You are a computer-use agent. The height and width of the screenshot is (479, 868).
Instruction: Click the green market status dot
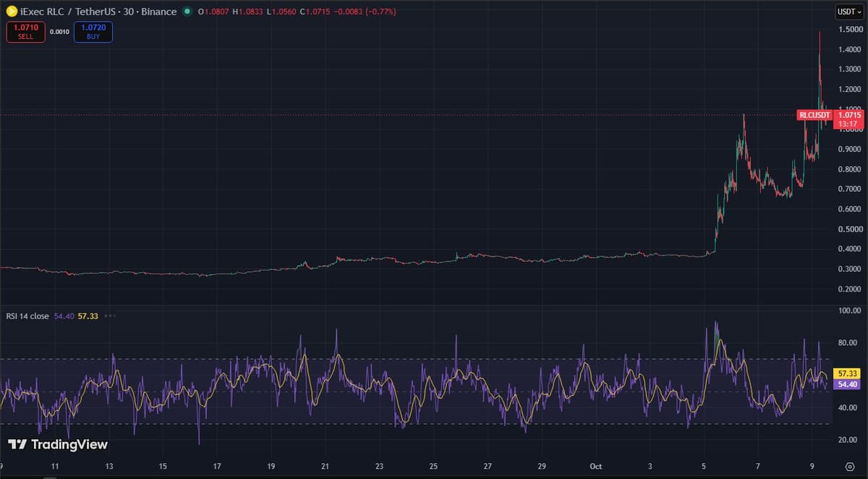pyautogui.click(x=187, y=12)
